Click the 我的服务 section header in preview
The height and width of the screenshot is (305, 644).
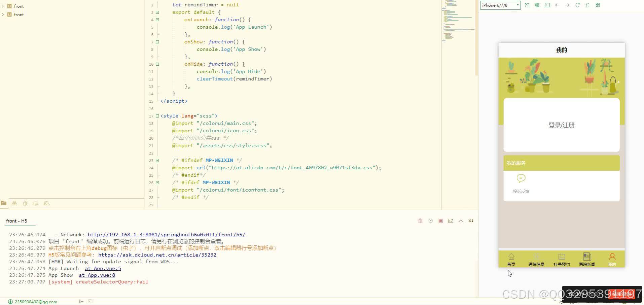(562, 163)
